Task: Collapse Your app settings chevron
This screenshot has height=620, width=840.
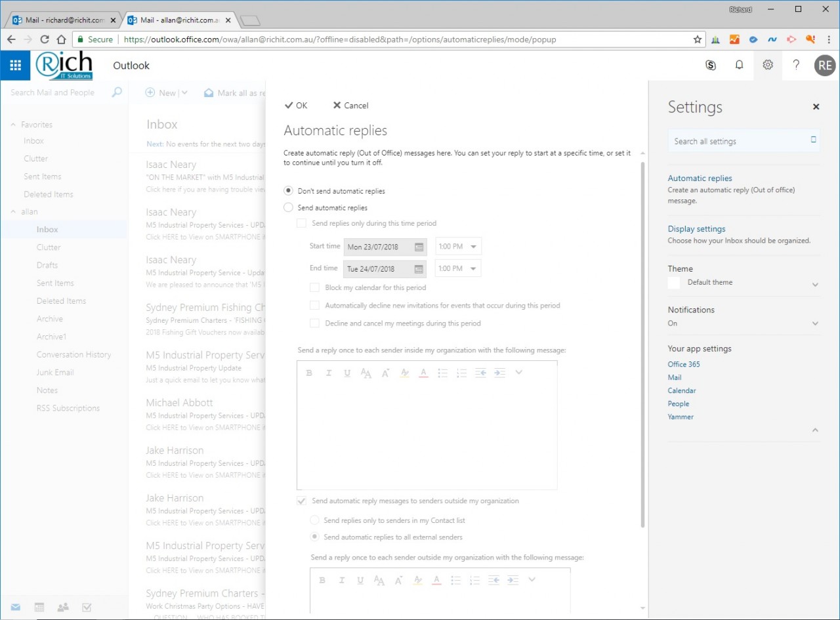Action: click(815, 430)
